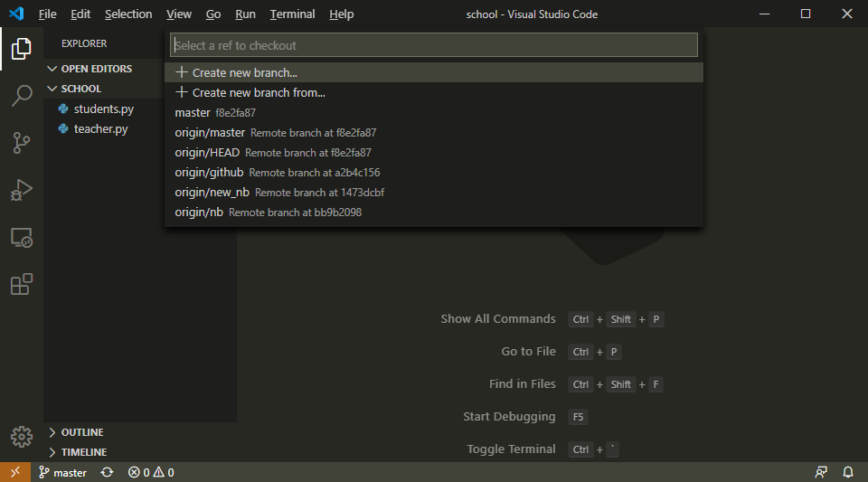Viewport: 868px width, 482px height.
Task: Open the Manage gear icon
Action: [21, 437]
